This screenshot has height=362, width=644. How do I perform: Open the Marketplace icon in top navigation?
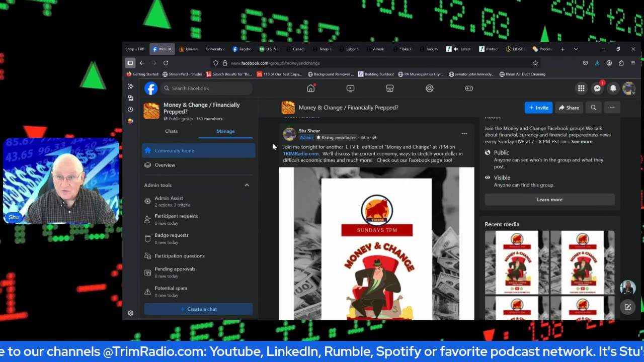[x=389, y=88]
